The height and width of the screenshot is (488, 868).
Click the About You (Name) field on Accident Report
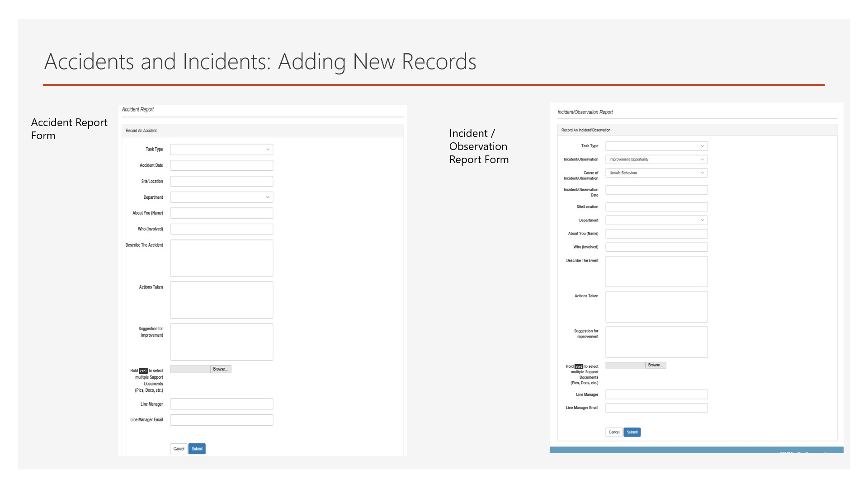point(221,213)
